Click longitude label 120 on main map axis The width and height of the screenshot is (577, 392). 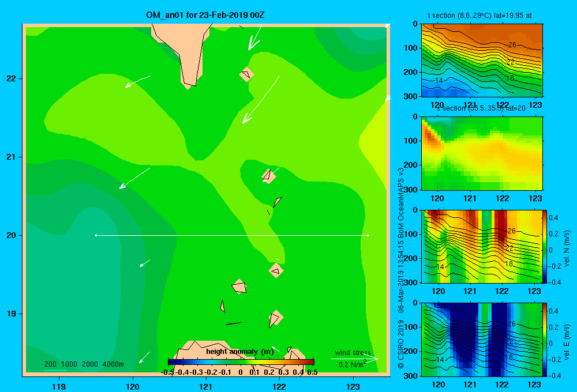[x=133, y=386]
